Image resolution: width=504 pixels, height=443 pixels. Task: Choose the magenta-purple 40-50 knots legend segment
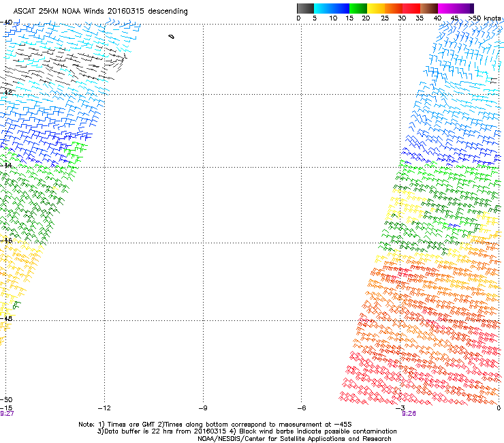click(x=456, y=8)
